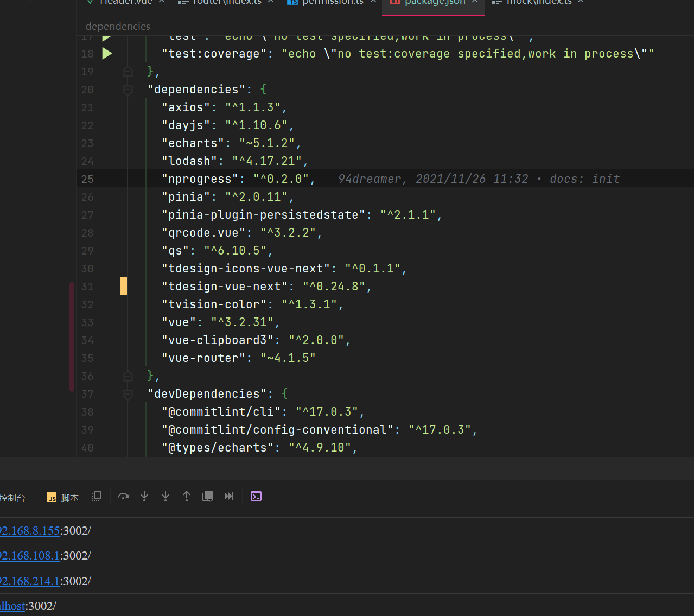Screen dimensions: 694x616
Task: Open the localhost:3002 link
Action: [x=12, y=606]
